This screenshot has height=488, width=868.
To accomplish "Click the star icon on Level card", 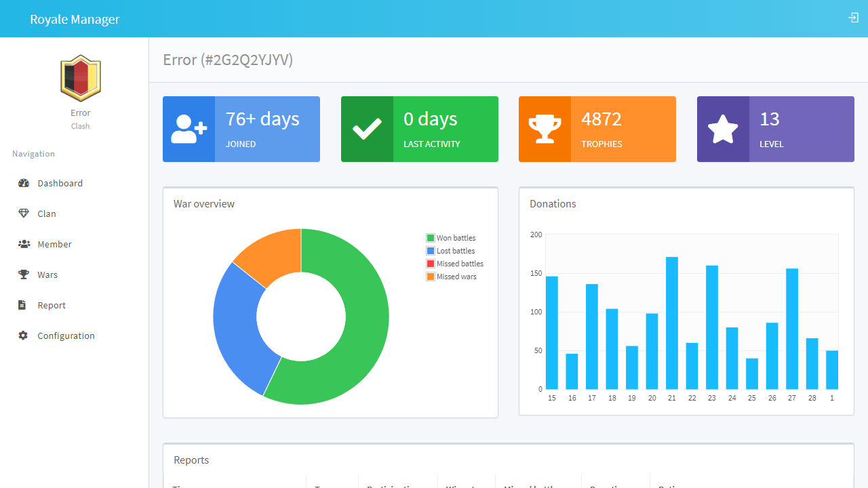I will point(723,129).
